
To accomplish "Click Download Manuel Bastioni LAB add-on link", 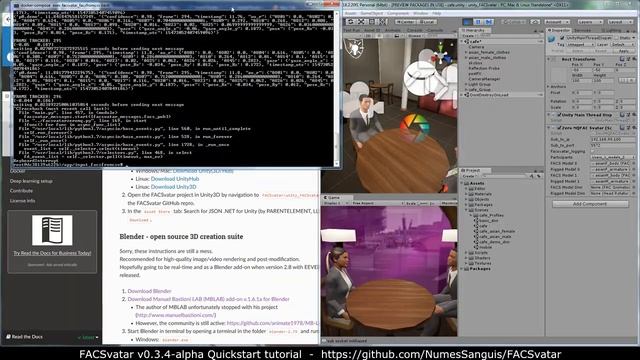I will (209, 299).
